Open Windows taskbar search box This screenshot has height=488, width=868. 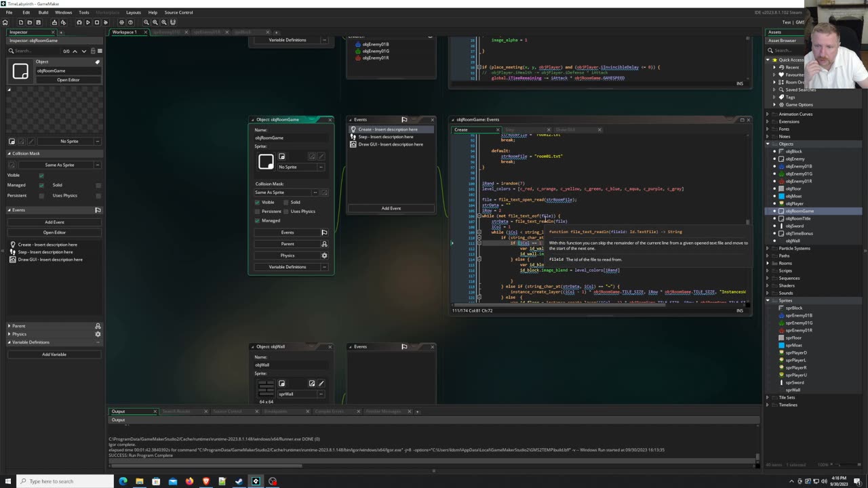click(x=66, y=481)
